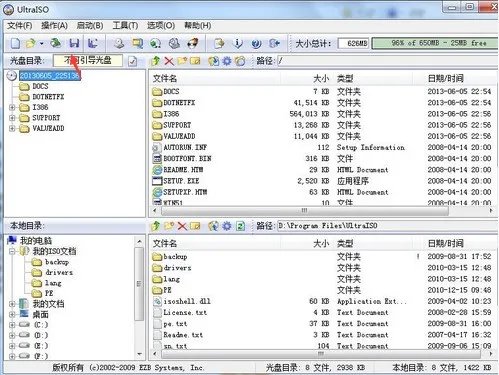Sort the disc pane by the 日期/时间 column
This screenshot has height=375, width=499.
pos(455,79)
